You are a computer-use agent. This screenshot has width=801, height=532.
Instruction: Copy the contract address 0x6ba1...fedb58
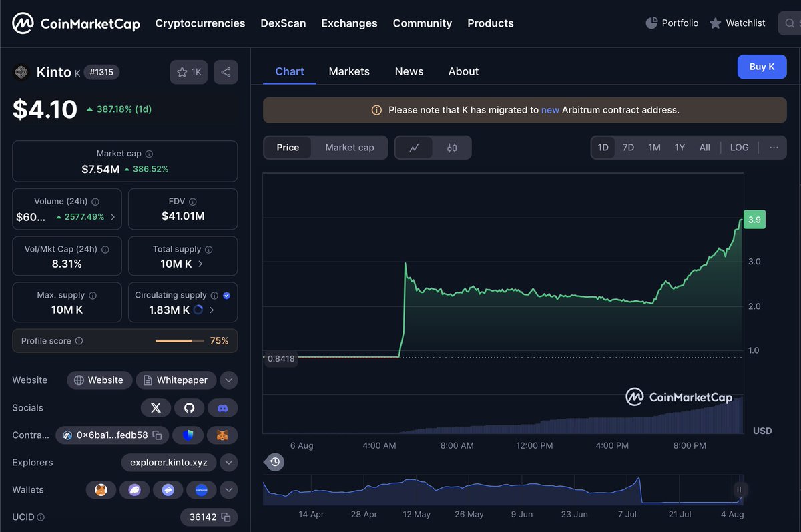pos(157,435)
